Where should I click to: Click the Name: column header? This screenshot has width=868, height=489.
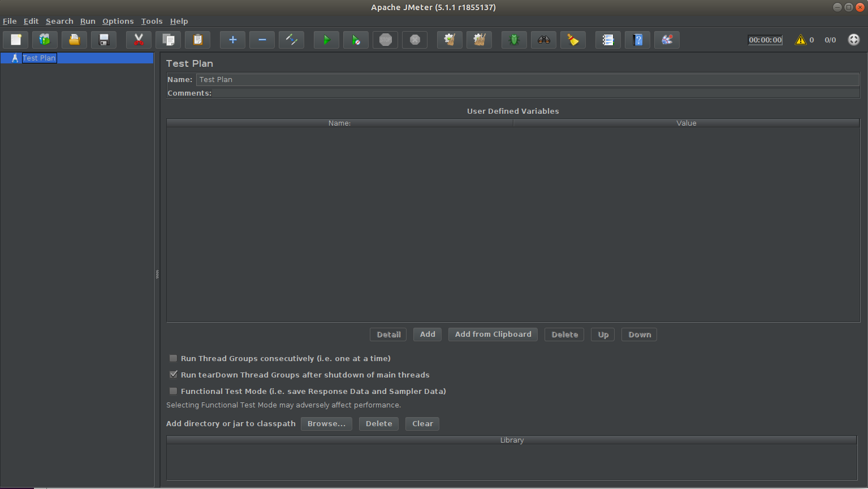339,123
